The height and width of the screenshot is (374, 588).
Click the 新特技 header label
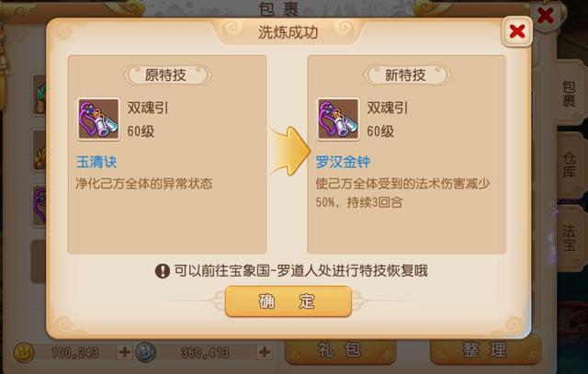[x=406, y=75]
